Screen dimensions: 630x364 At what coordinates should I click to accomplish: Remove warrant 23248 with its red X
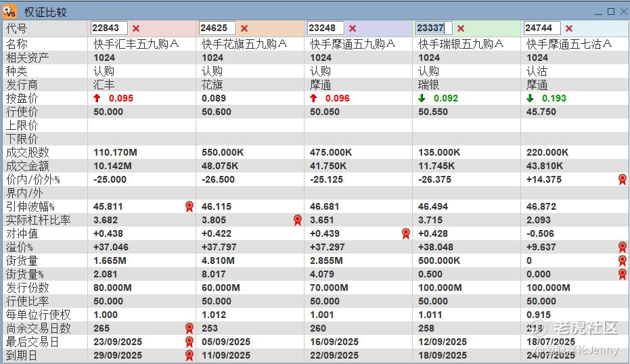[353, 28]
